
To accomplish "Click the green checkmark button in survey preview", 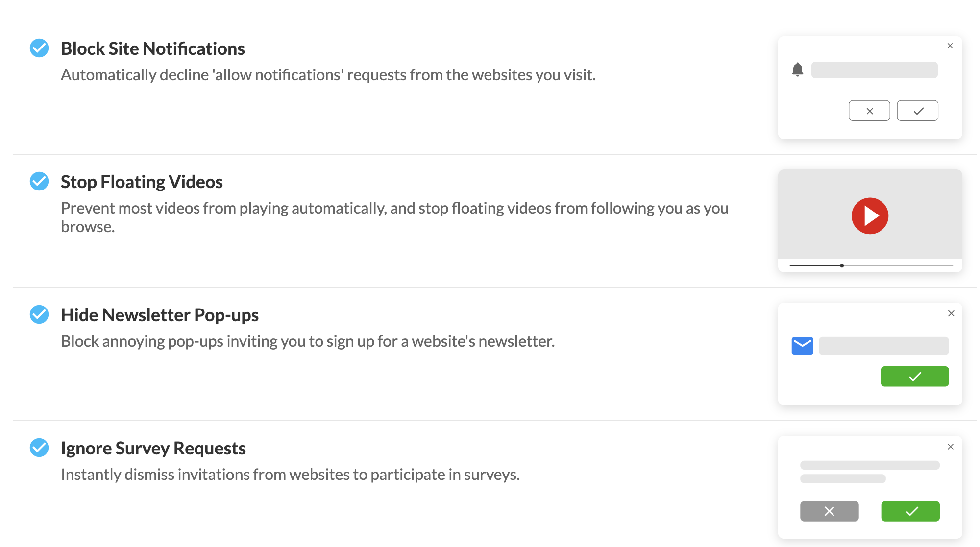I will tap(910, 511).
